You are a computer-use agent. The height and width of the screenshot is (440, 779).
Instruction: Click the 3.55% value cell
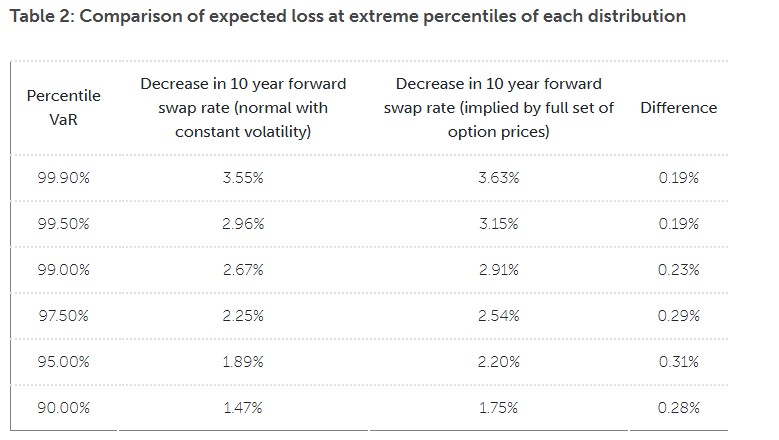click(x=243, y=178)
